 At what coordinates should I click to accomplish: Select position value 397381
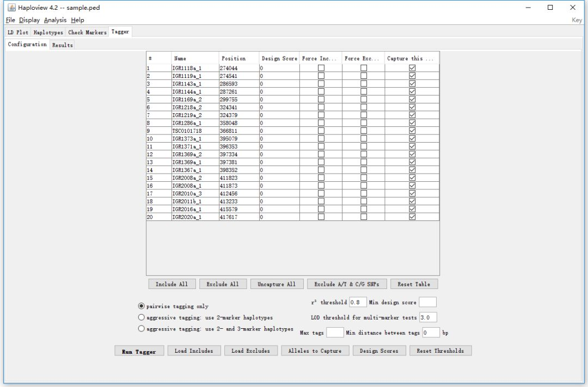[239, 162]
